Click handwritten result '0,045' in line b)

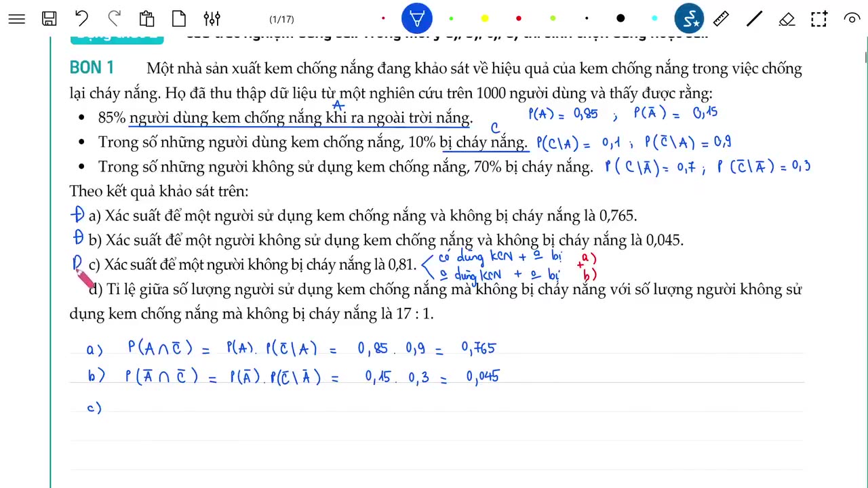(x=483, y=377)
